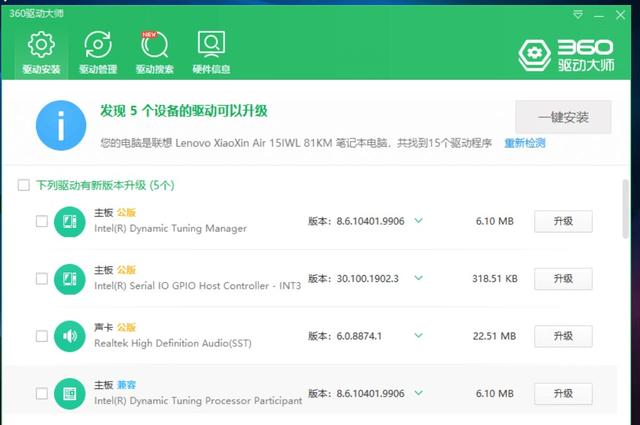Click the Intel Dynamic Tuning Manager motherboard icon
Screen dimensions: 640x425
pyautogui.click(x=70, y=222)
